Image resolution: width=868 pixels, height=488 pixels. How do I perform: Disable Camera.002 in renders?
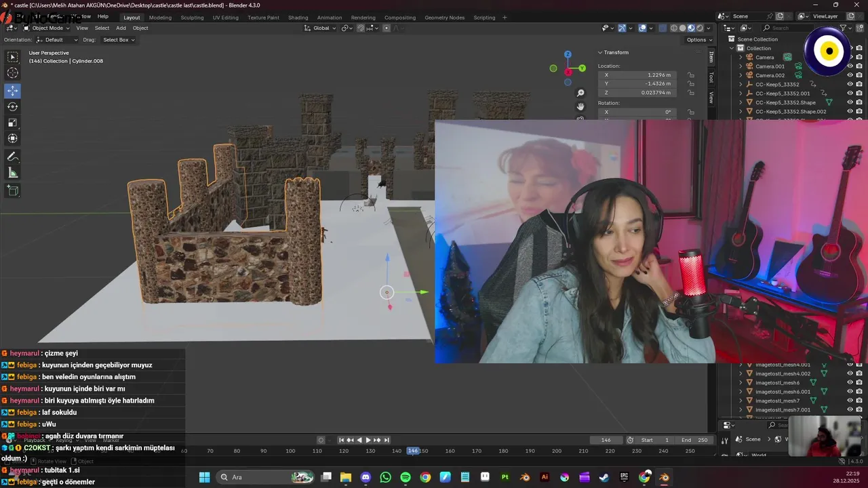click(x=859, y=75)
